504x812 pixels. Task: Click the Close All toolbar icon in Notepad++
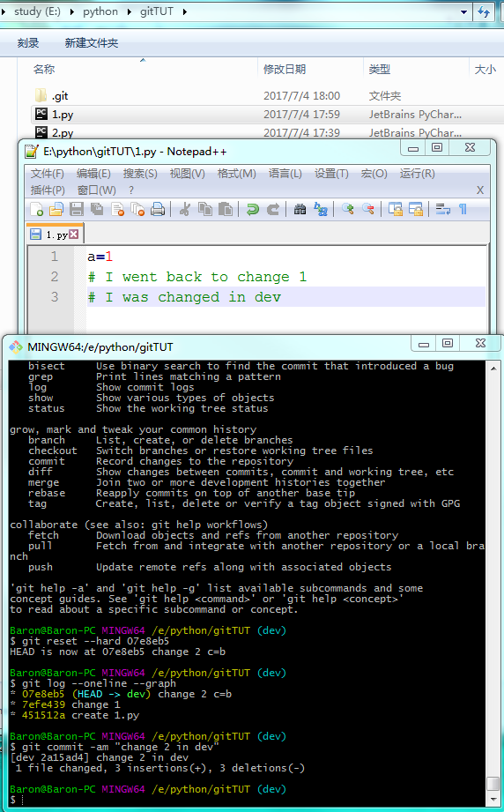click(137, 209)
